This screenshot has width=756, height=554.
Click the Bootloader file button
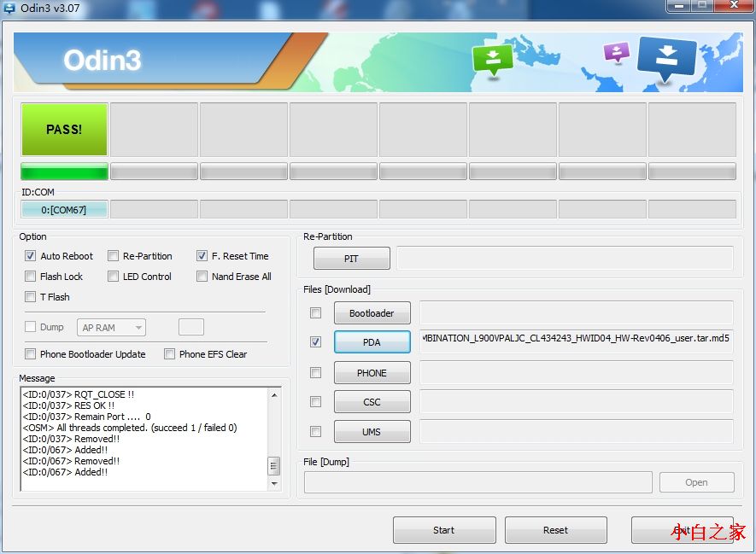coord(372,313)
